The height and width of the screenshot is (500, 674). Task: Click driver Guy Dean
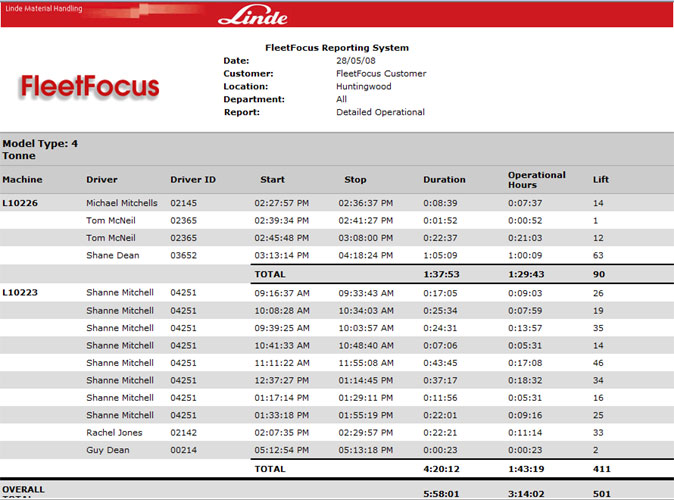point(107,450)
